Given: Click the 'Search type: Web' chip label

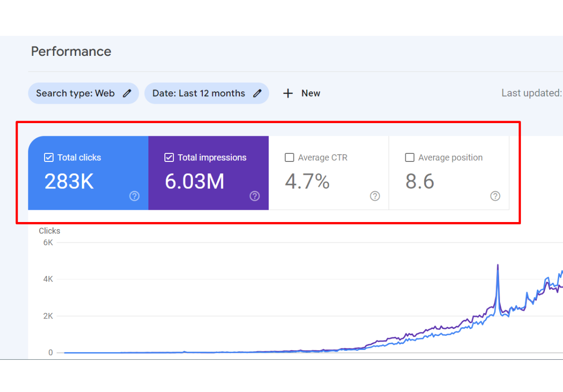Looking at the screenshot, I should tap(75, 93).
